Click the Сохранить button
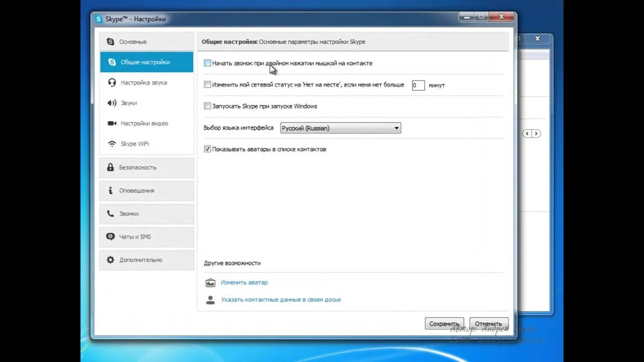 444,324
